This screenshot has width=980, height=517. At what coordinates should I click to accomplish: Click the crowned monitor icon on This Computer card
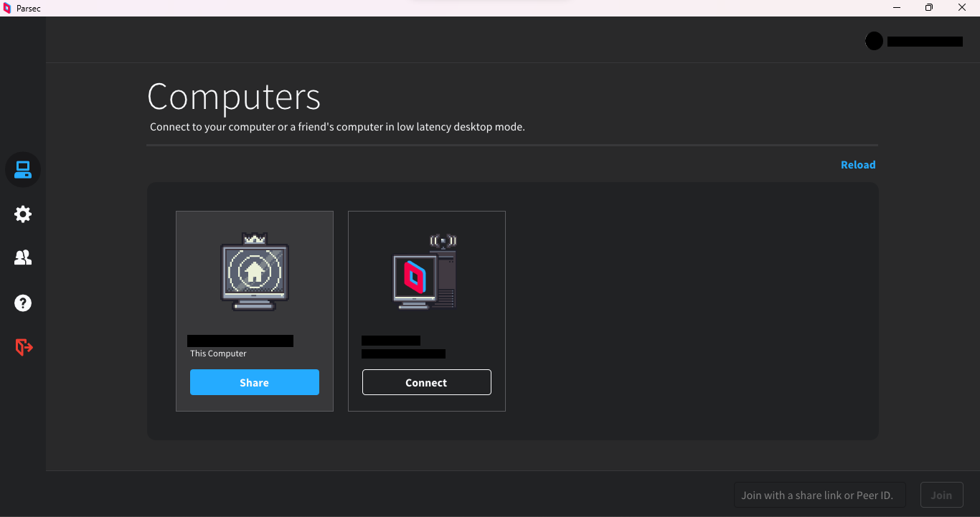(x=254, y=271)
